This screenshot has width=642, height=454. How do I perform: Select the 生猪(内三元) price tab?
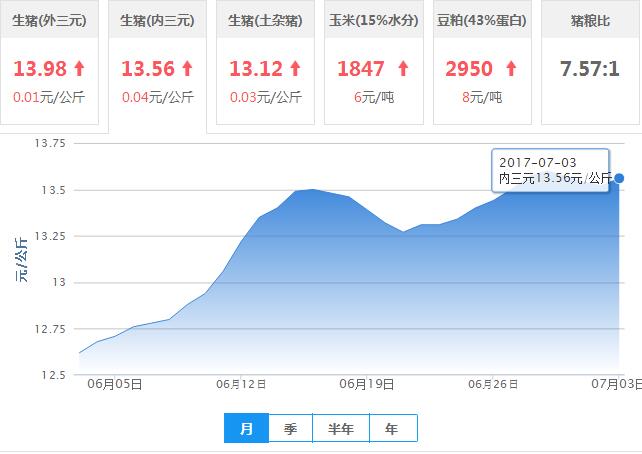click(x=157, y=66)
